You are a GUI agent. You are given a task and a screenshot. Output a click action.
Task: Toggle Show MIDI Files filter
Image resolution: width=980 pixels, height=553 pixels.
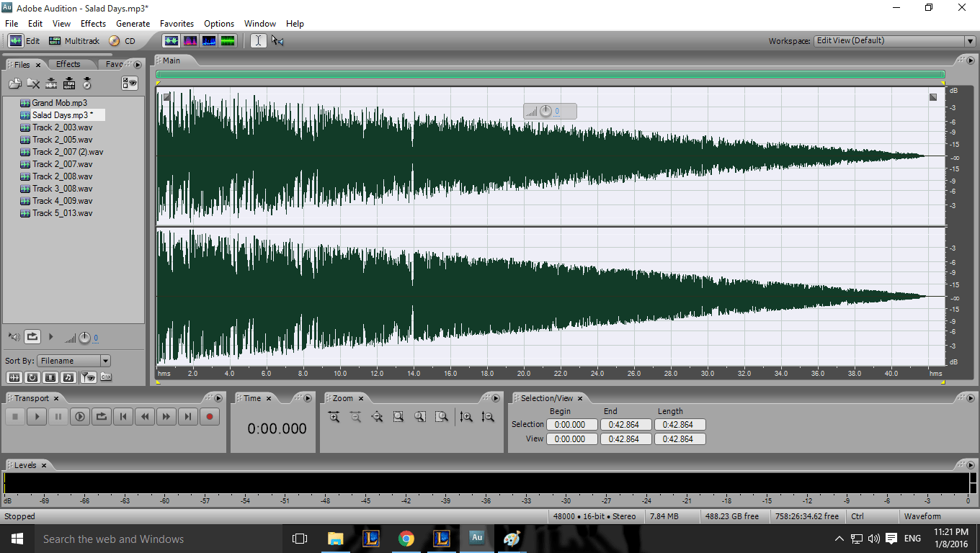(68, 377)
